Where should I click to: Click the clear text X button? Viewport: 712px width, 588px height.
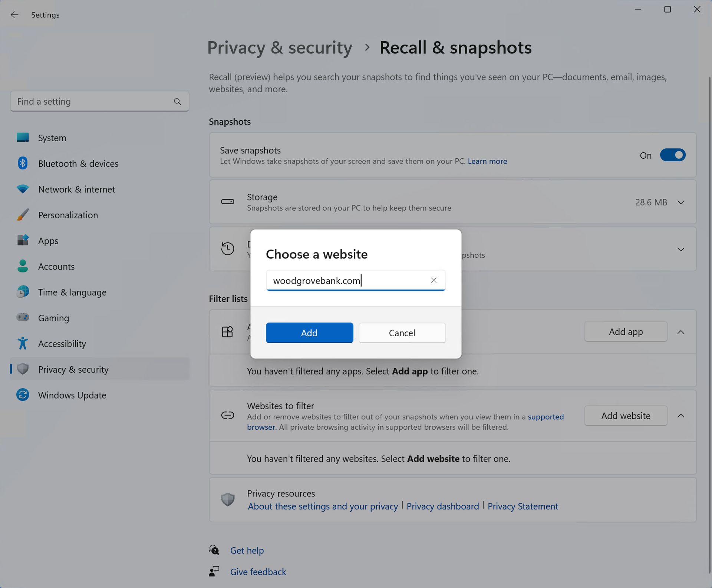coord(434,280)
